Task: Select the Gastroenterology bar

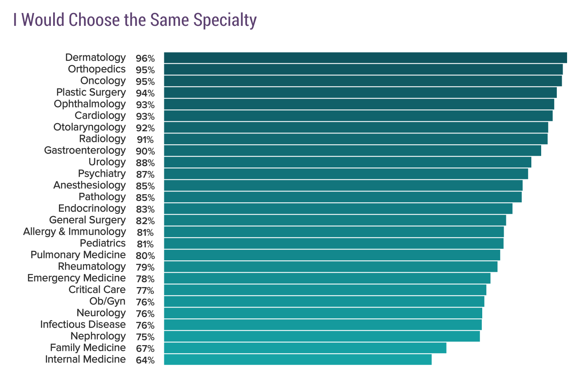Action: 352,150
